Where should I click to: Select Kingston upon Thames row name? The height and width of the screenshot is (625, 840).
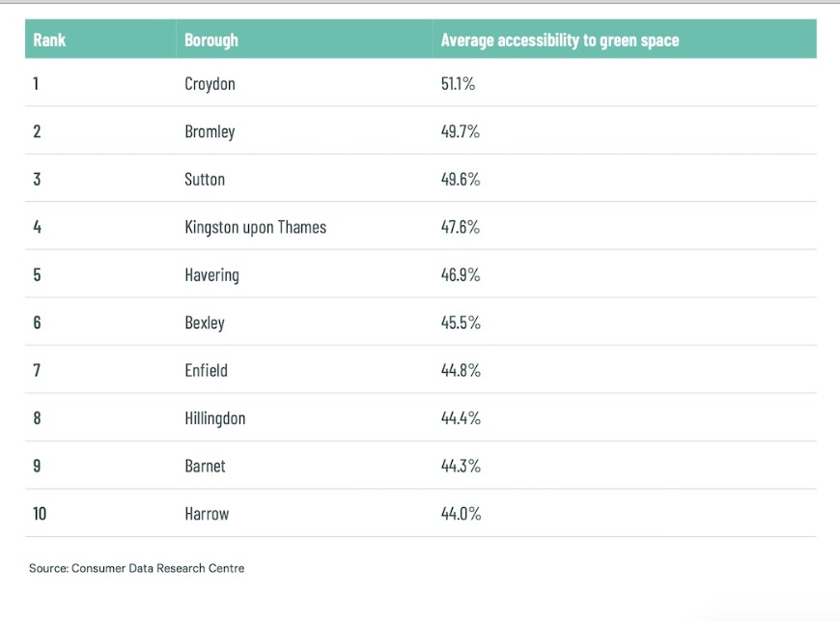coord(255,227)
